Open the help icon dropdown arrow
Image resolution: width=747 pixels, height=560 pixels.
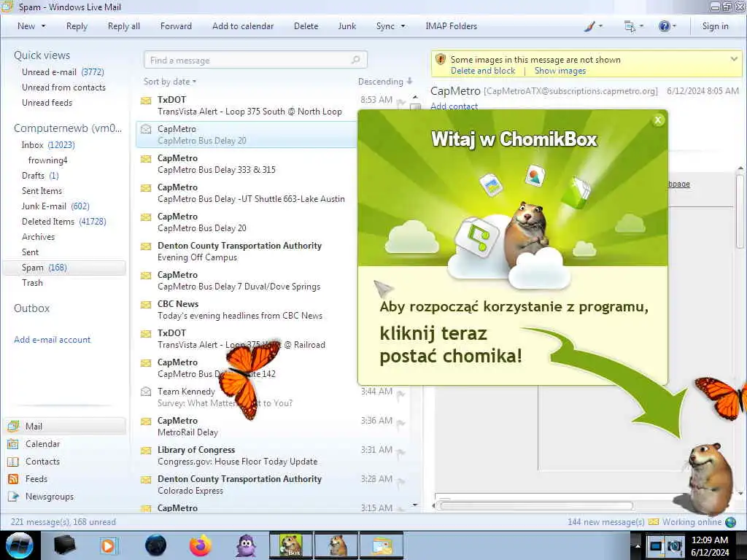coord(673,26)
